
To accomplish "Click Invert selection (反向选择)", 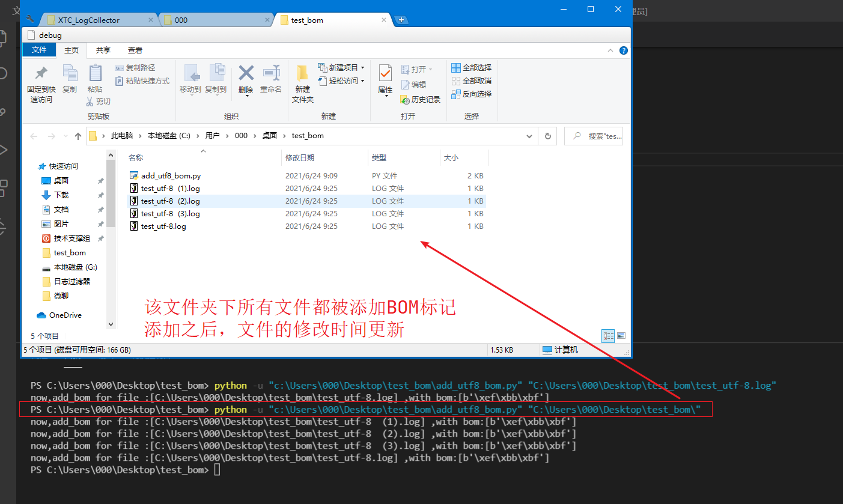I will tap(472, 94).
